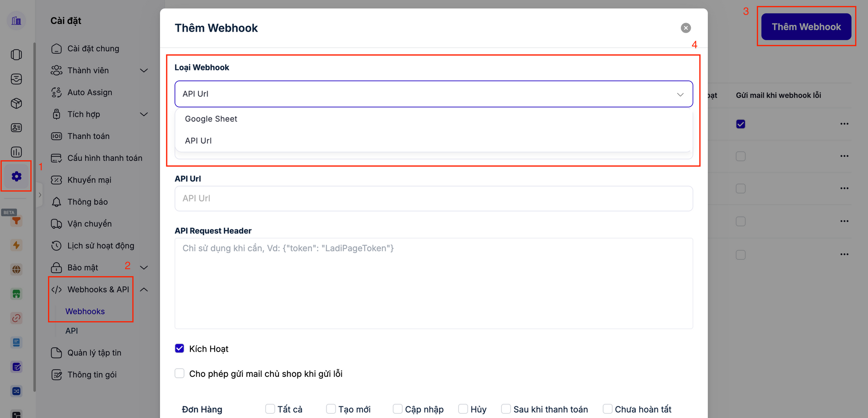The height and width of the screenshot is (418, 868).
Task: Open settings gear icon in left sidebar
Action: click(x=16, y=176)
